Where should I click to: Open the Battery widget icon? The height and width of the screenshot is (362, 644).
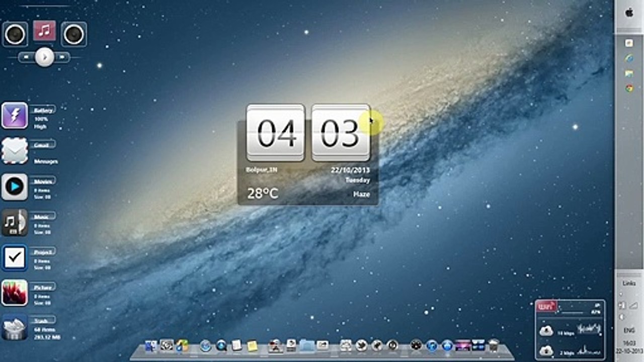15,116
